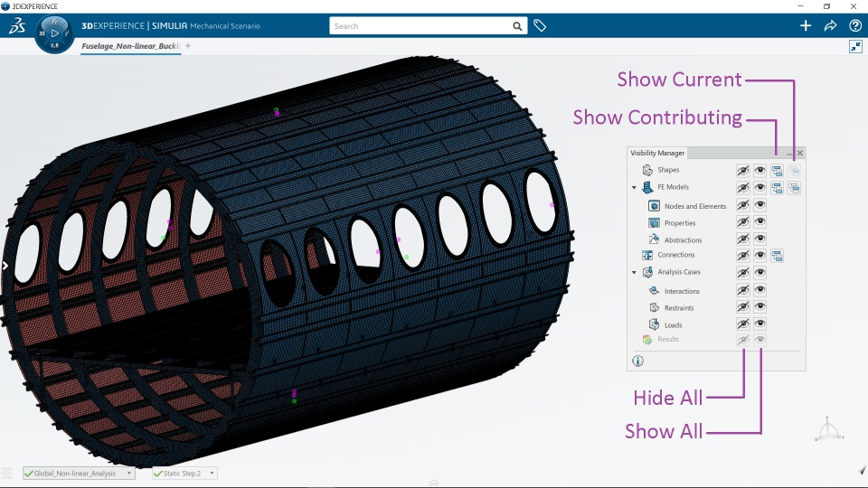This screenshot has width=868, height=488.
Task: Expand the left side panel arrow
Action: pos(5,266)
